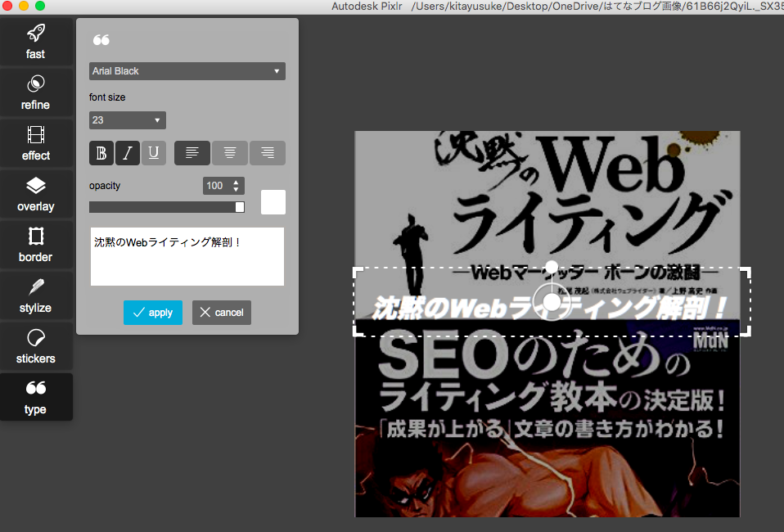Toggle underline text formatting
This screenshot has width=784, height=532.
pos(154,153)
